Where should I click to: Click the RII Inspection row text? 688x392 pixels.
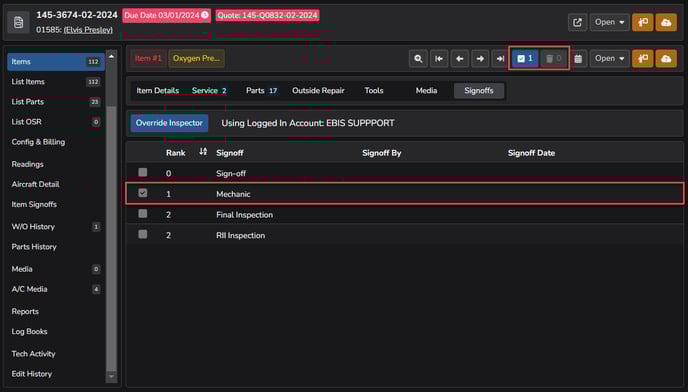click(x=240, y=235)
